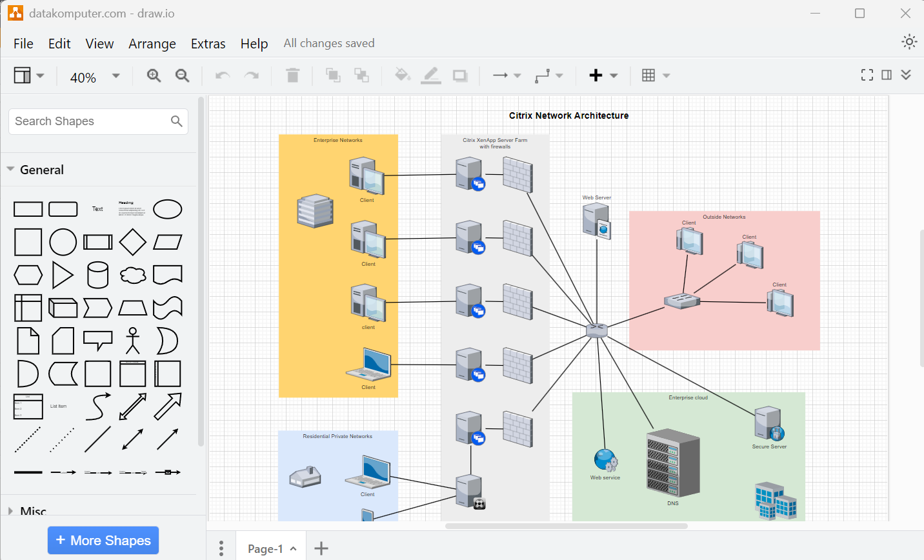Open the Extras menu
The image size is (924, 560).
tap(208, 43)
